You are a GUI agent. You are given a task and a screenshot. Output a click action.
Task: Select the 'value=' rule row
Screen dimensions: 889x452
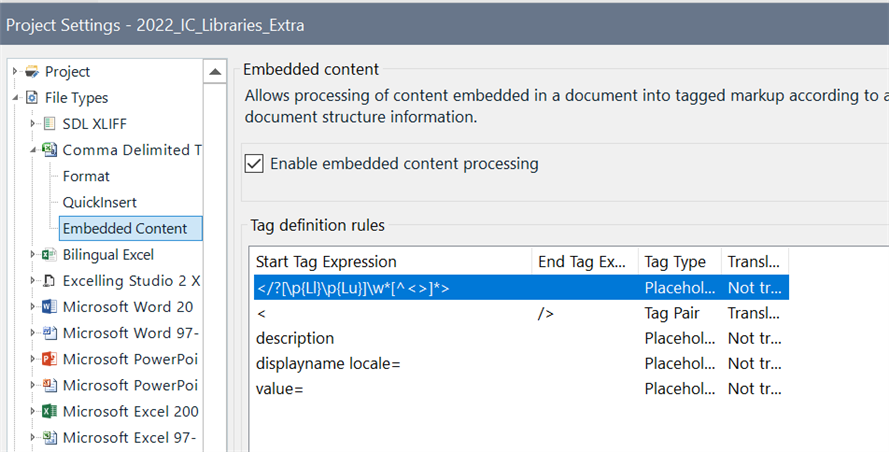point(521,389)
